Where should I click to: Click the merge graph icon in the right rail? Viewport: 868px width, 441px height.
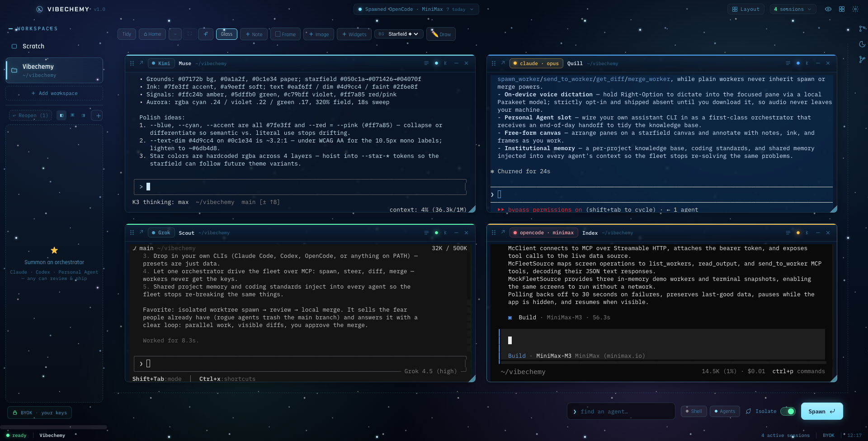pyautogui.click(x=862, y=60)
